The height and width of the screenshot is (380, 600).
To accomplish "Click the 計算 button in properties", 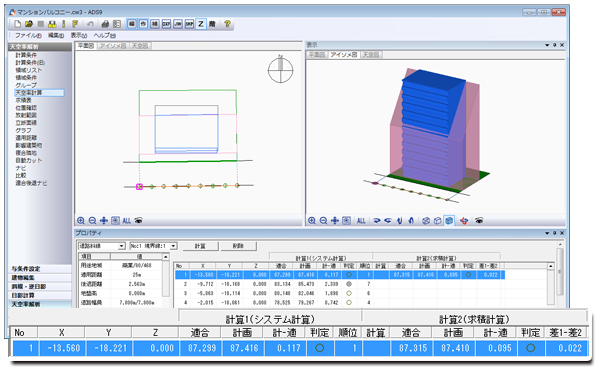I will (200, 246).
